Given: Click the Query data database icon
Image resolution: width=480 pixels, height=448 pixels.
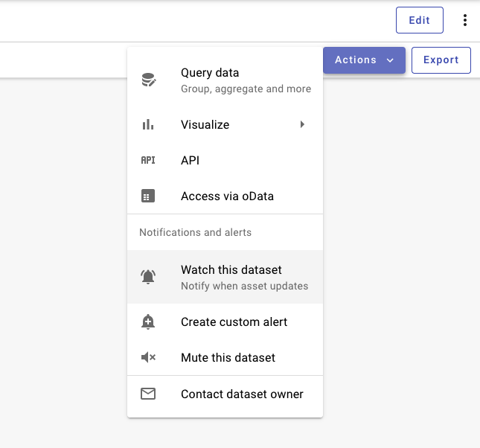Looking at the screenshot, I should click(x=149, y=80).
